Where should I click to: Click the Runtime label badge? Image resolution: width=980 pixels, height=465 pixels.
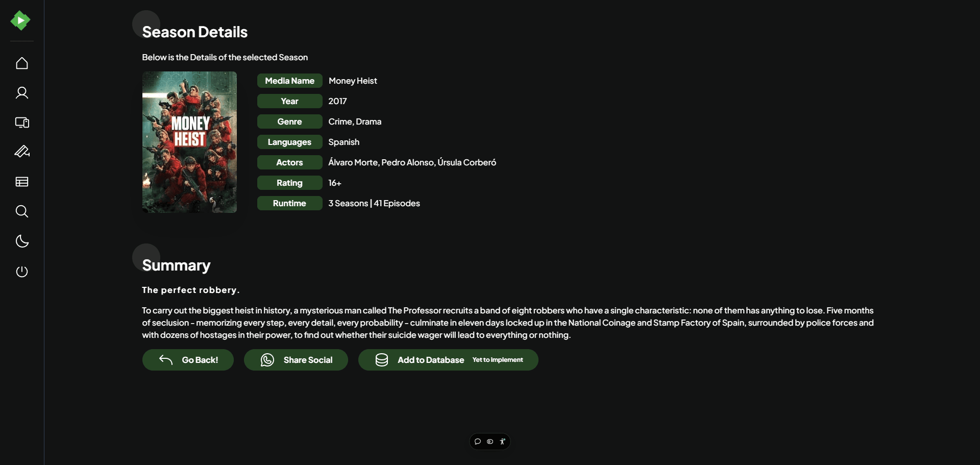coord(290,203)
